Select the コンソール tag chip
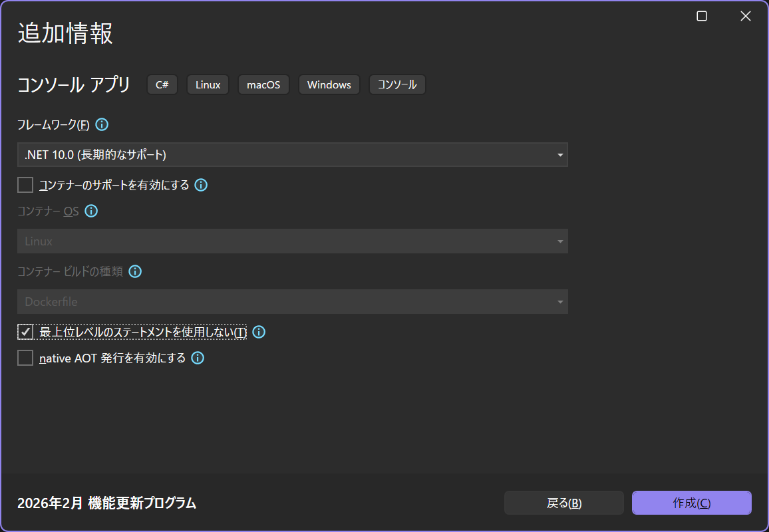 (396, 84)
